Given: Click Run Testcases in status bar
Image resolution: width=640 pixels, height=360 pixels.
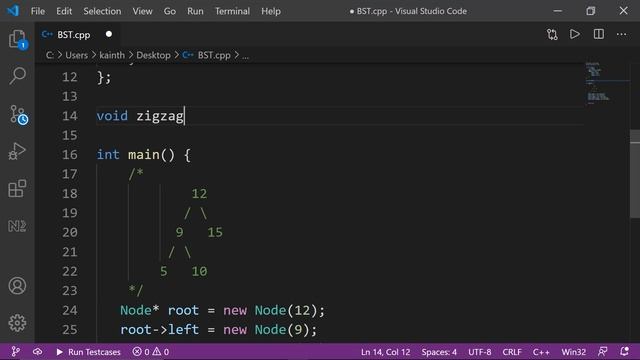Looking at the screenshot, I should [88, 351].
